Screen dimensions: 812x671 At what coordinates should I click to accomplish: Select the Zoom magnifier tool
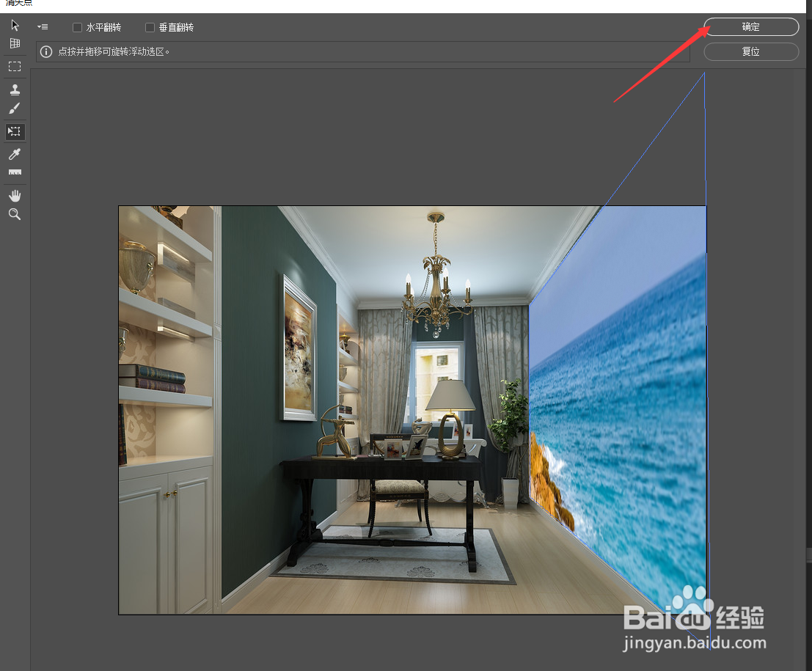15,214
